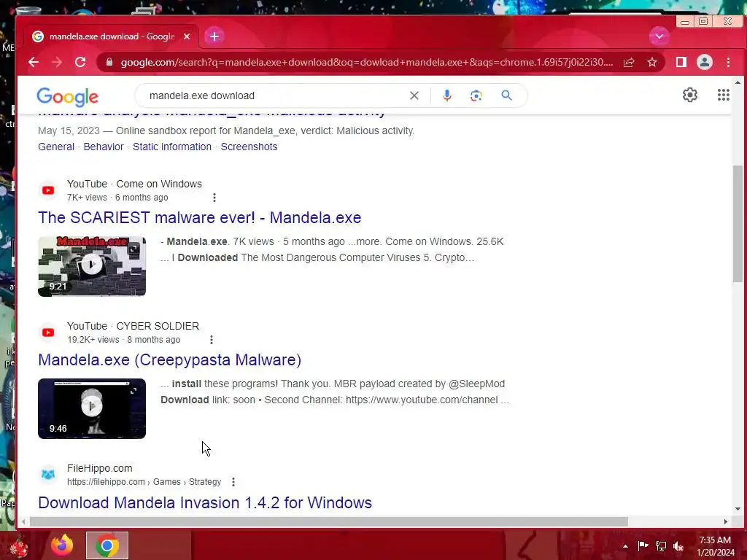Viewport: 747px width, 560px height.
Task: Open more options for FileHippo result
Action: [233, 482]
